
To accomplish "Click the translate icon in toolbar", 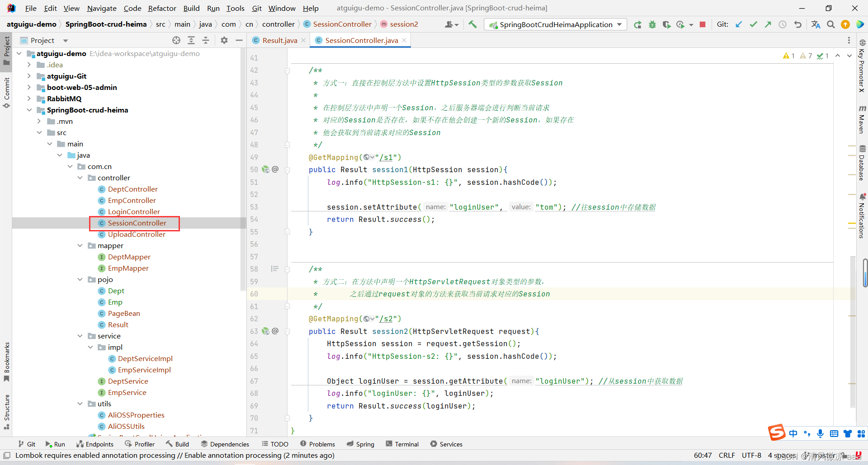I will coord(816,24).
